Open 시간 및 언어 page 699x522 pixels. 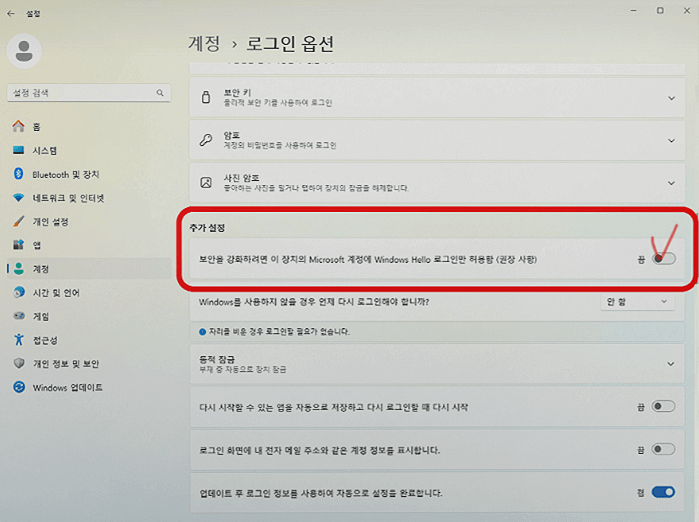pyautogui.click(x=89, y=292)
